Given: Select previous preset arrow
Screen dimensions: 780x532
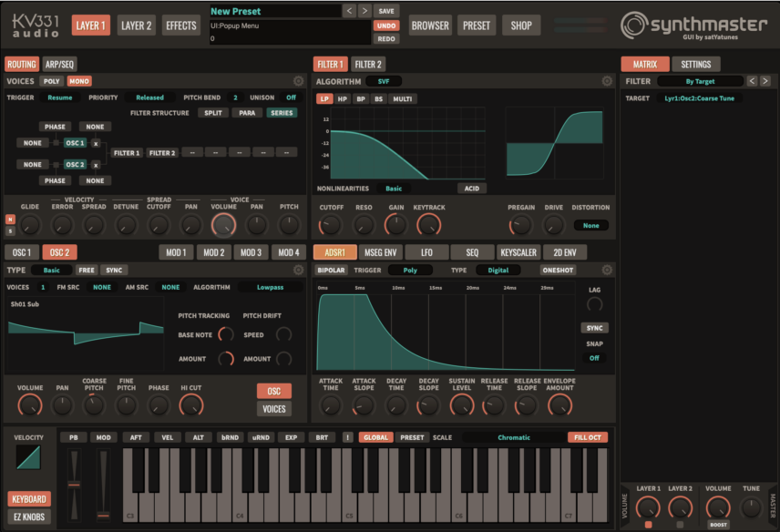Looking at the screenshot, I should [x=349, y=10].
